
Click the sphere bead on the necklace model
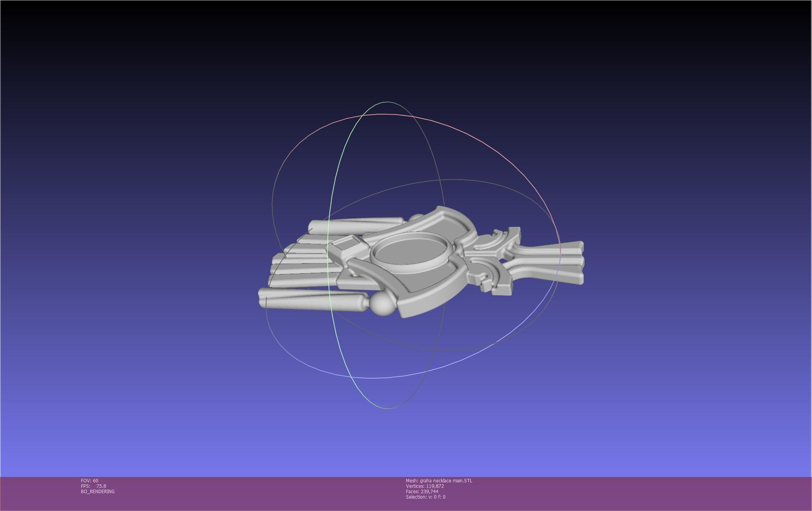(x=383, y=304)
